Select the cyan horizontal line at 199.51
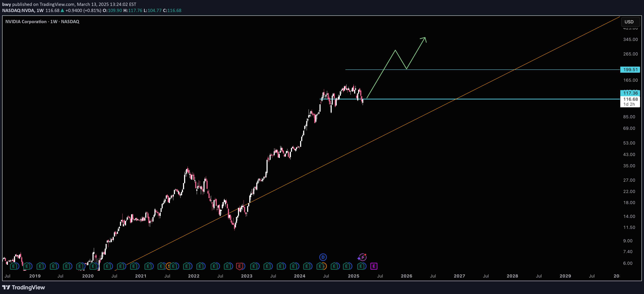 pos(483,70)
